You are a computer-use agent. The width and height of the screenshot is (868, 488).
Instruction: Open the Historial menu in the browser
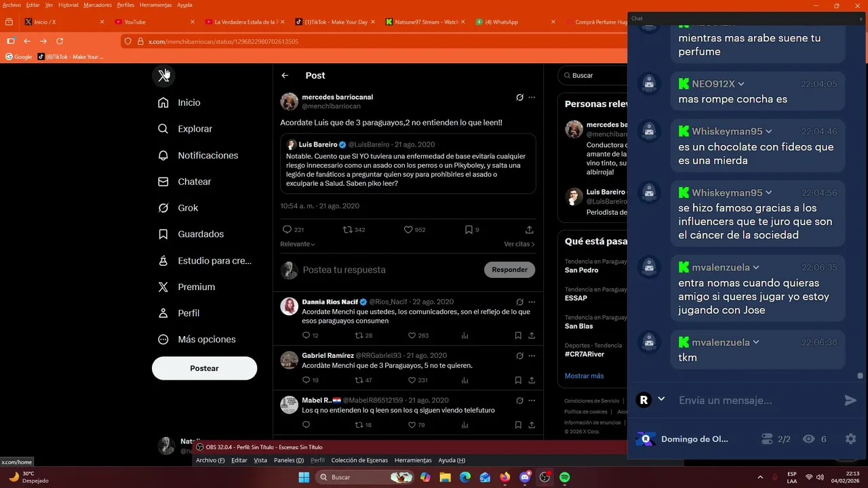click(x=68, y=5)
